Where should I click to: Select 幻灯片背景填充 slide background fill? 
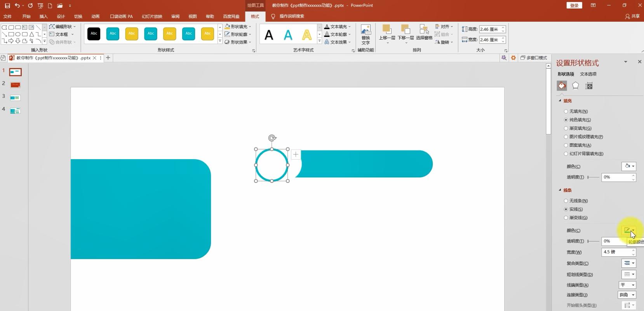[584, 154]
